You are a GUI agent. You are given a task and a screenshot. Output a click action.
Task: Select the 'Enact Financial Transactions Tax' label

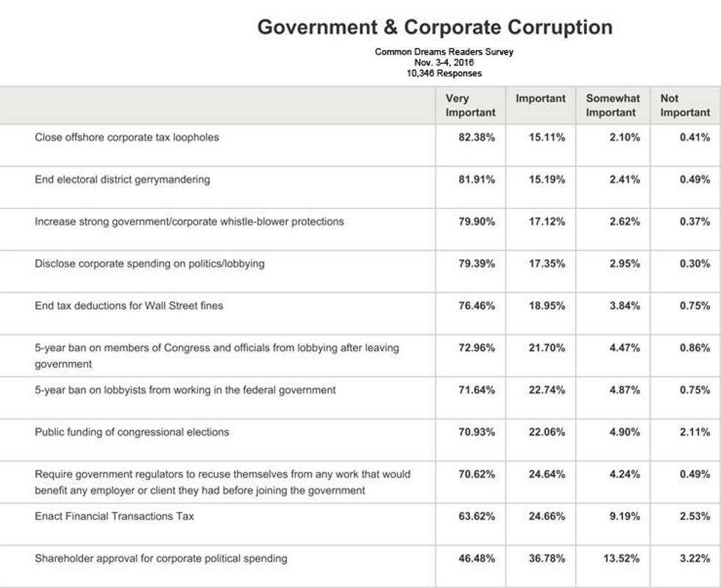pyautogui.click(x=114, y=516)
